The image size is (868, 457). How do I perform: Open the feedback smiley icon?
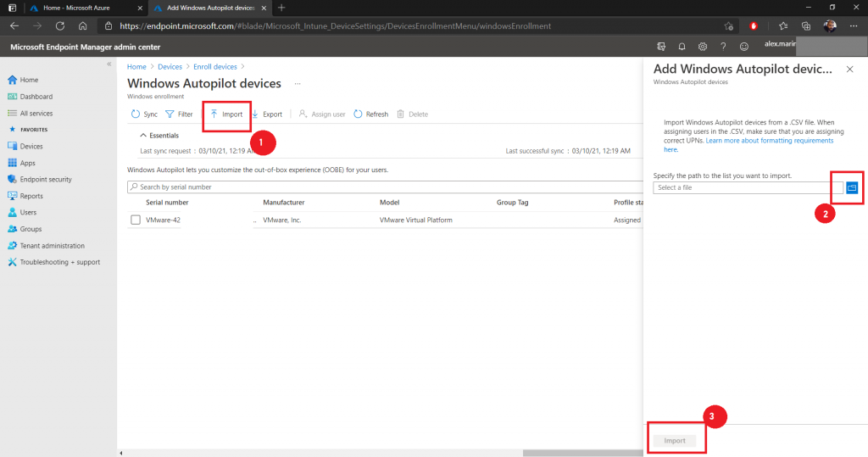[744, 47]
